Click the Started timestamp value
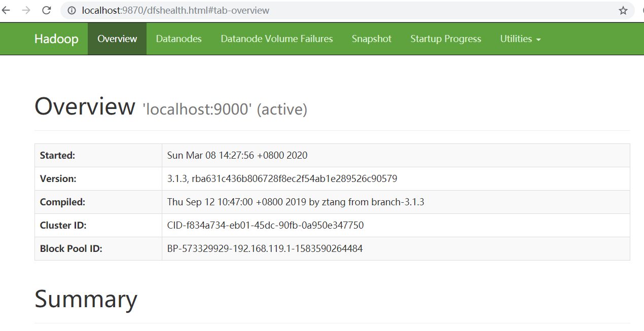 (x=237, y=155)
